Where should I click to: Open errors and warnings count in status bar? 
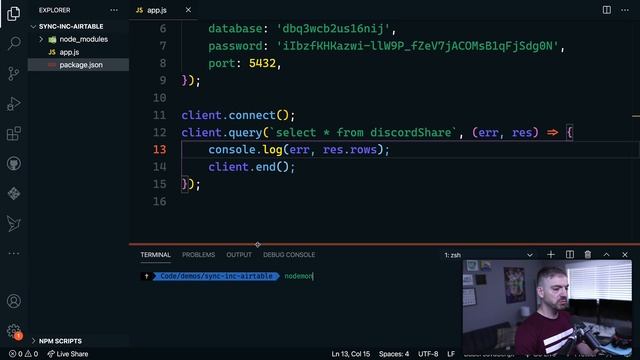(x=23, y=354)
